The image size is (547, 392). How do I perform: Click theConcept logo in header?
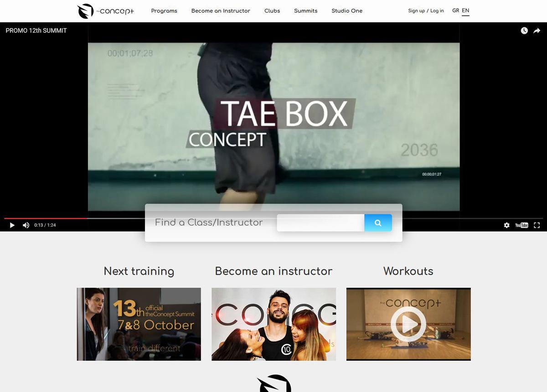(106, 11)
